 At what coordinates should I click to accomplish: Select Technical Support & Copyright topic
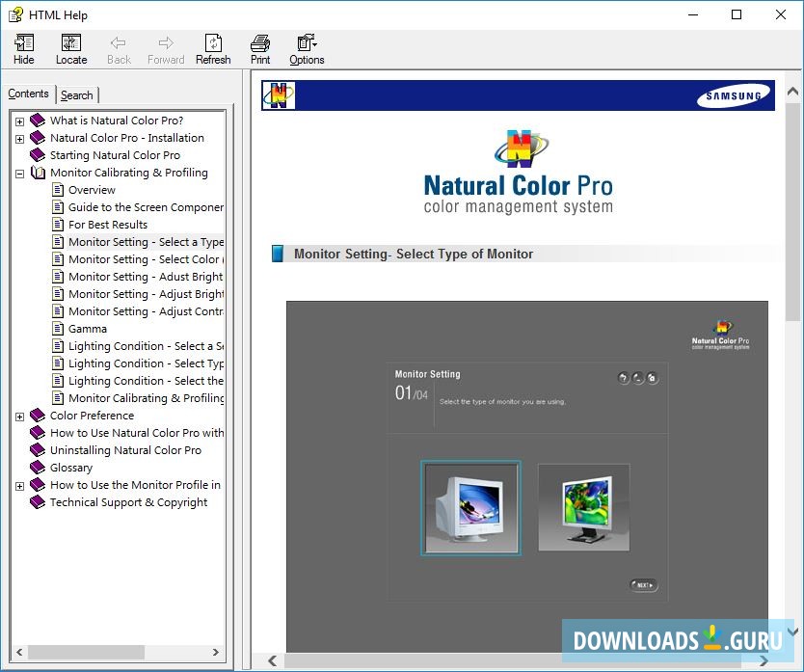point(128,502)
